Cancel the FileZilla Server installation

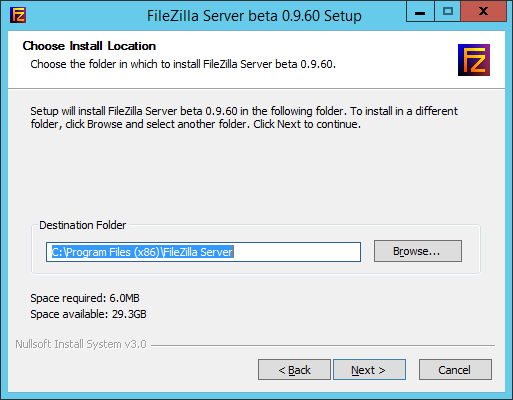pyautogui.click(x=455, y=370)
